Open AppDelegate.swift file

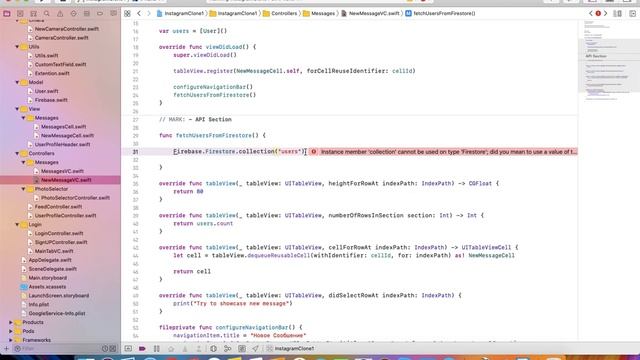[x=50, y=260]
